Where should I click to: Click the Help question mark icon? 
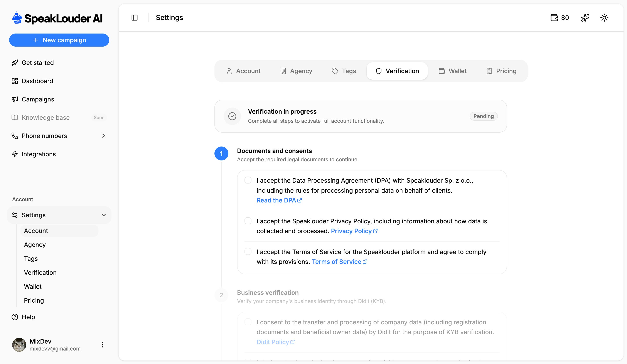click(15, 317)
